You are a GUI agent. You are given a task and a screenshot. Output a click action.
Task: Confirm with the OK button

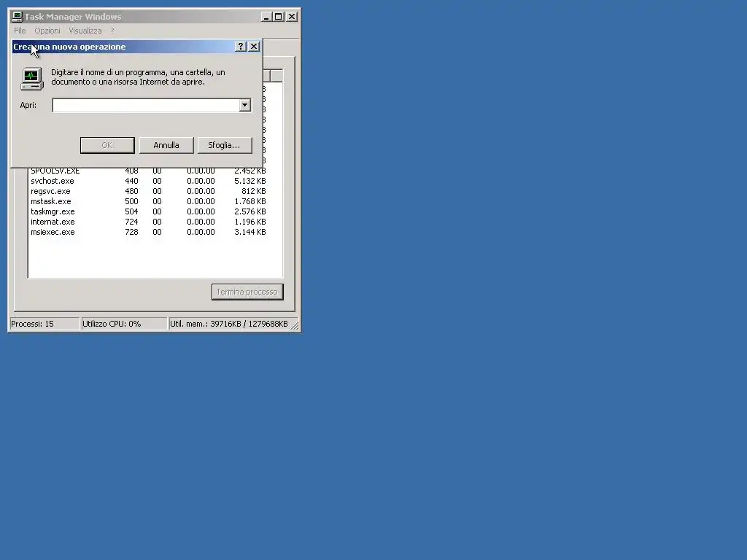pos(107,145)
